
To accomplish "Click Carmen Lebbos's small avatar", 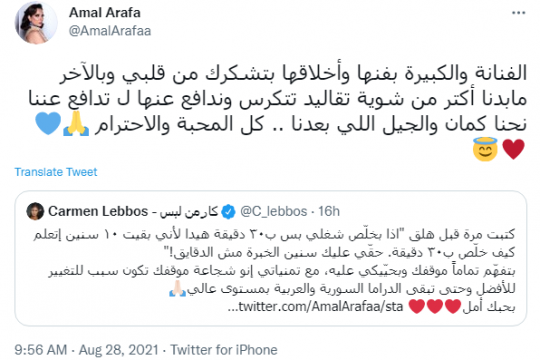I will click(x=35, y=211).
